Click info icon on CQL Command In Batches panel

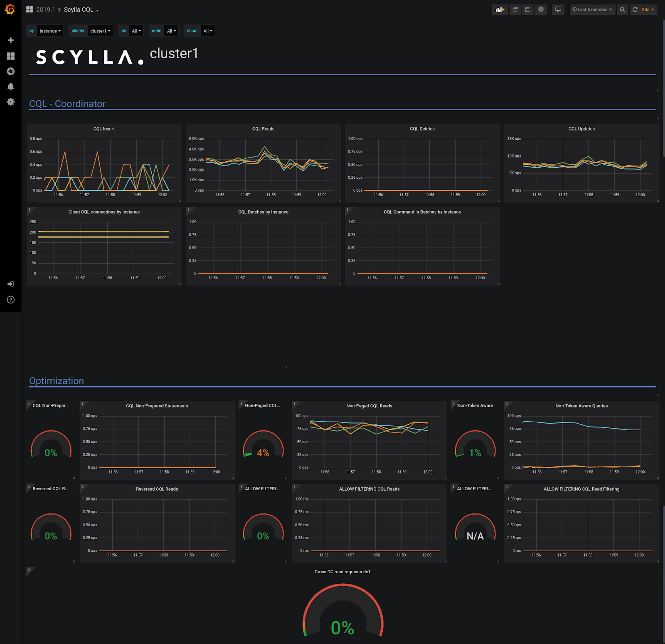point(347,210)
